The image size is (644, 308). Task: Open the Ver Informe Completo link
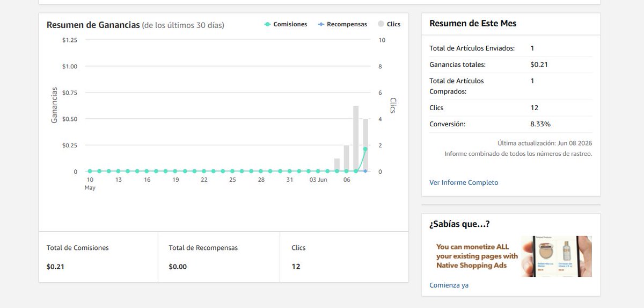pyautogui.click(x=464, y=183)
